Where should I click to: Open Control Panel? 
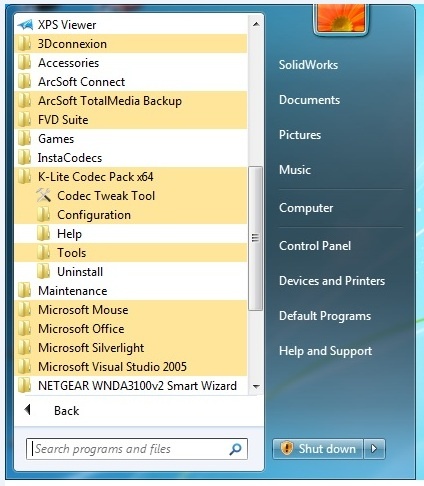click(315, 246)
